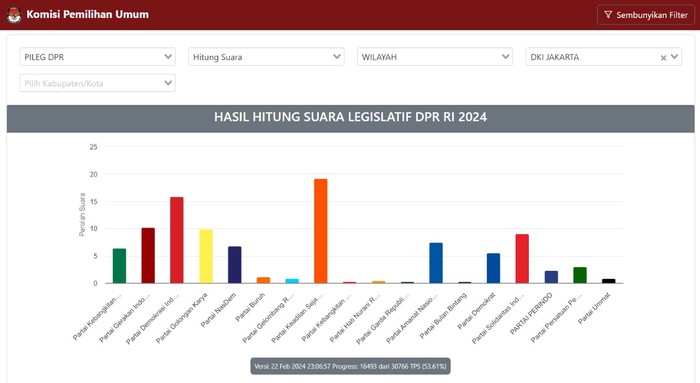This screenshot has height=383, width=700.
Task: Click the Partai Kebangkitan green bar
Action: click(119, 266)
